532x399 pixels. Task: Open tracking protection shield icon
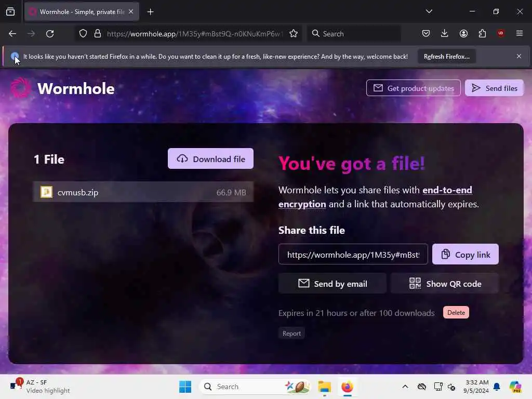(x=83, y=34)
